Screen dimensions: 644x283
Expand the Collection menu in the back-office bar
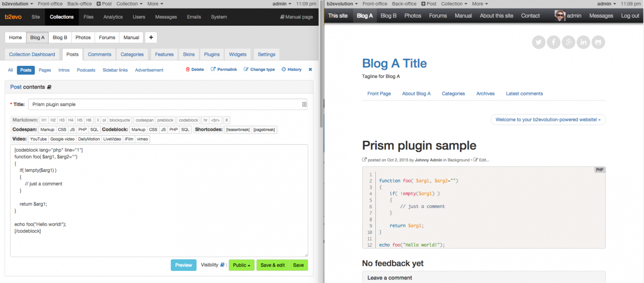(129, 4)
